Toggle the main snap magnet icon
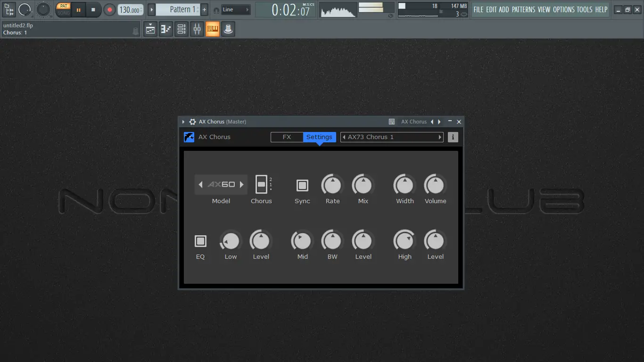The width and height of the screenshot is (644, 362). click(x=216, y=10)
